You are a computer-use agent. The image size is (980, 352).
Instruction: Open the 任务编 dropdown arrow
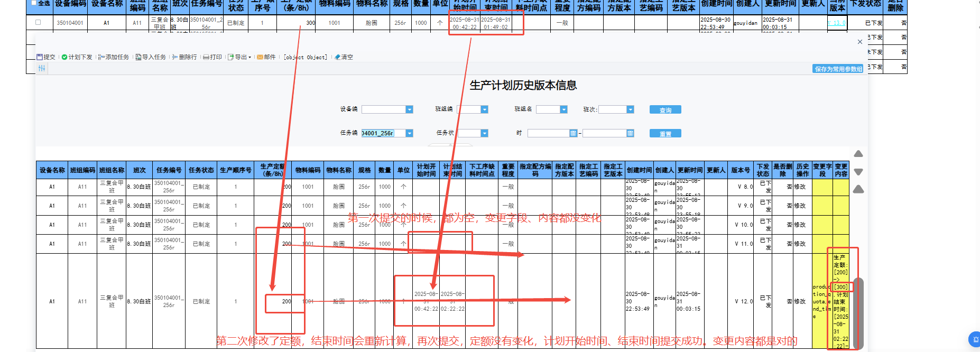409,133
